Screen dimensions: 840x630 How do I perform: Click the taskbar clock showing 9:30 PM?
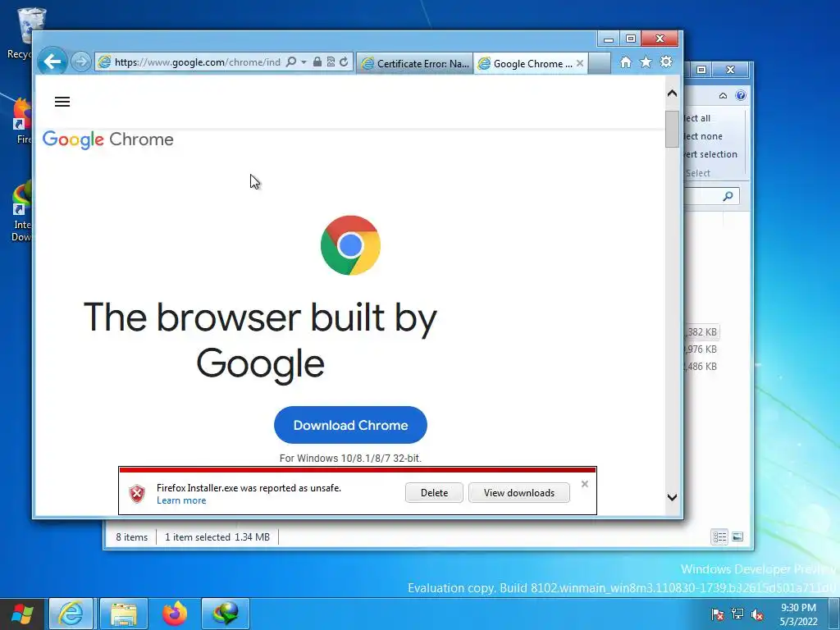[x=798, y=614]
